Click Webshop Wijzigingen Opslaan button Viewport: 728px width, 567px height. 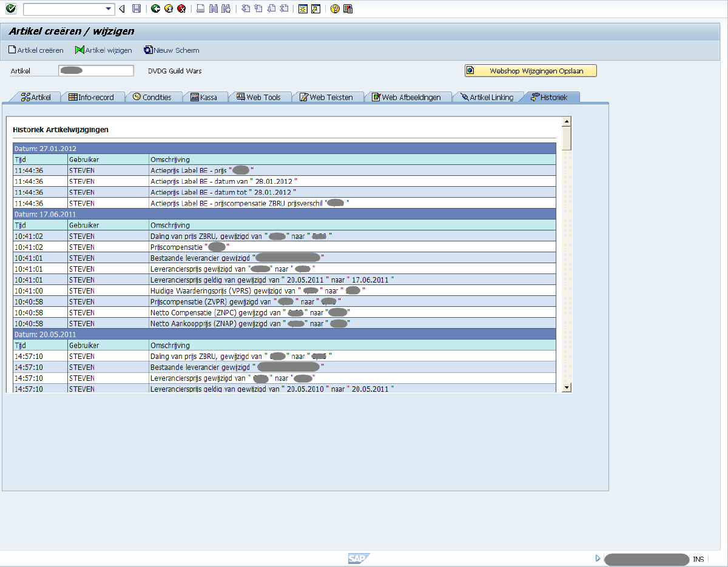pyautogui.click(x=531, y=71)
